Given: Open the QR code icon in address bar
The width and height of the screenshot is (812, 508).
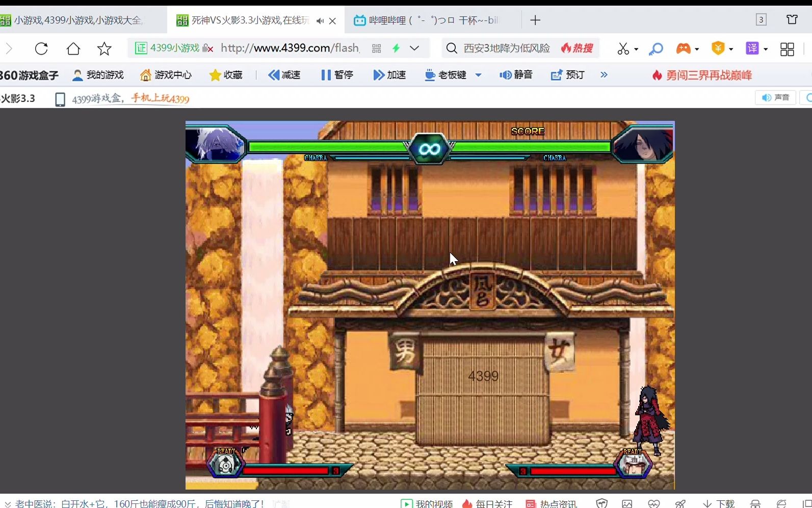Looking at the screenshot, I should [x=377, y=48].
